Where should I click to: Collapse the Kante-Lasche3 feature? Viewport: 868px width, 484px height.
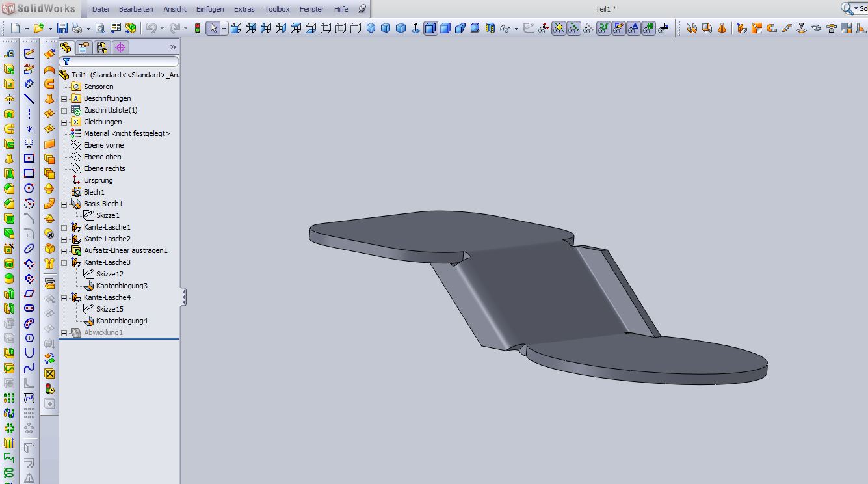pyautogui.click(x=64, y=263)
